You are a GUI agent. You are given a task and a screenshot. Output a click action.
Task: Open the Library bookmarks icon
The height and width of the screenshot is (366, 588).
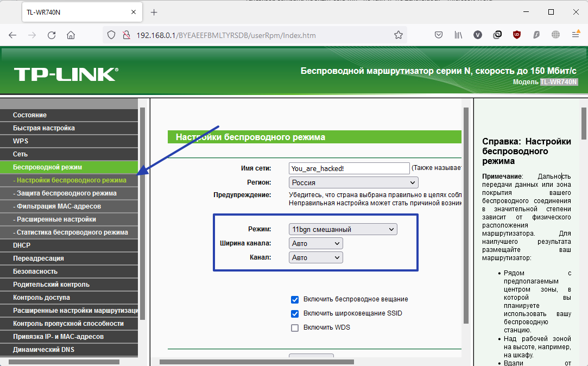click(x=458, y=35)
